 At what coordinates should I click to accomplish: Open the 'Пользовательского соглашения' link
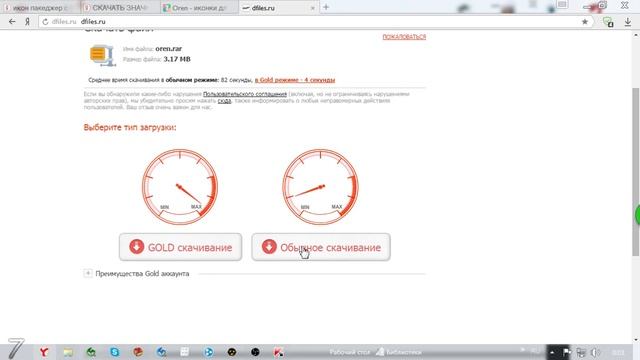tap(245, 94)
